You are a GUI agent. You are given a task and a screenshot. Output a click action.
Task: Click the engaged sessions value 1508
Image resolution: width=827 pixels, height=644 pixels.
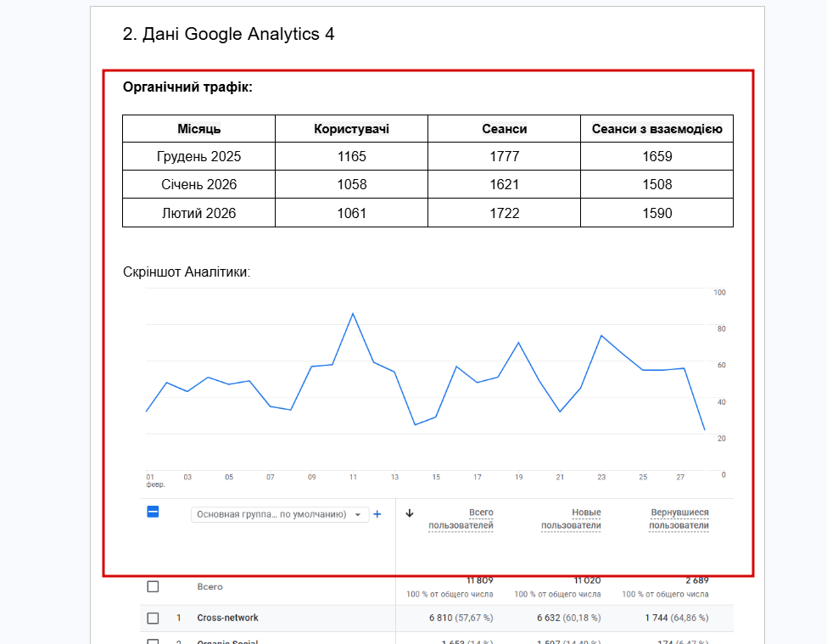pyautogui.click(x=657, y=184)
